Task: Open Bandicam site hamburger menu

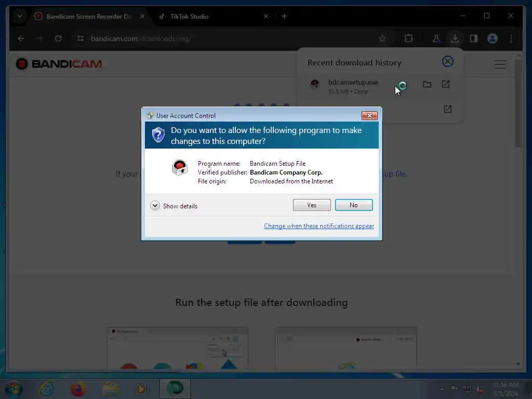Action: click(x=500, y=64)
